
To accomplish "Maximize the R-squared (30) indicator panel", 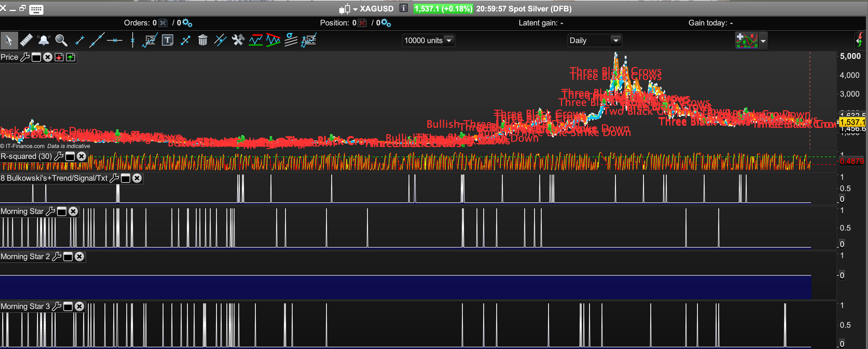I will (70, 157).
